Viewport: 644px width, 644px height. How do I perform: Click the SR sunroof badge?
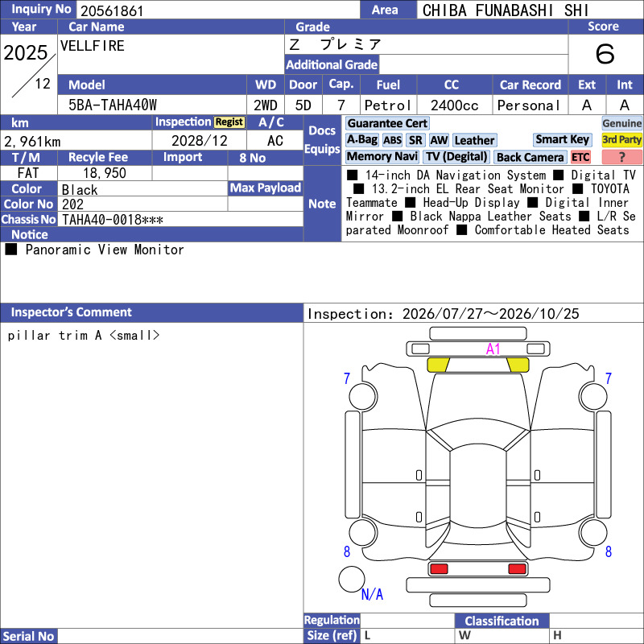pos(415,140)
